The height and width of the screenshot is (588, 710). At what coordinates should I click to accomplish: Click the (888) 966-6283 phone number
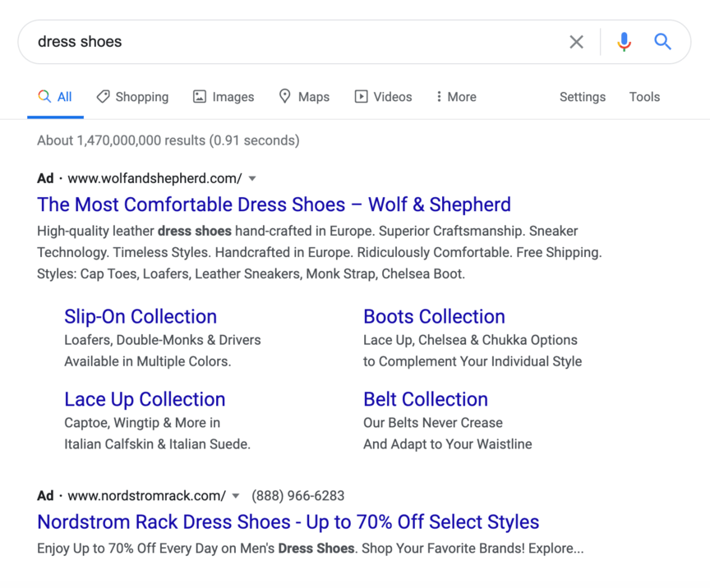pyautogui.click(x=298, y=496)
